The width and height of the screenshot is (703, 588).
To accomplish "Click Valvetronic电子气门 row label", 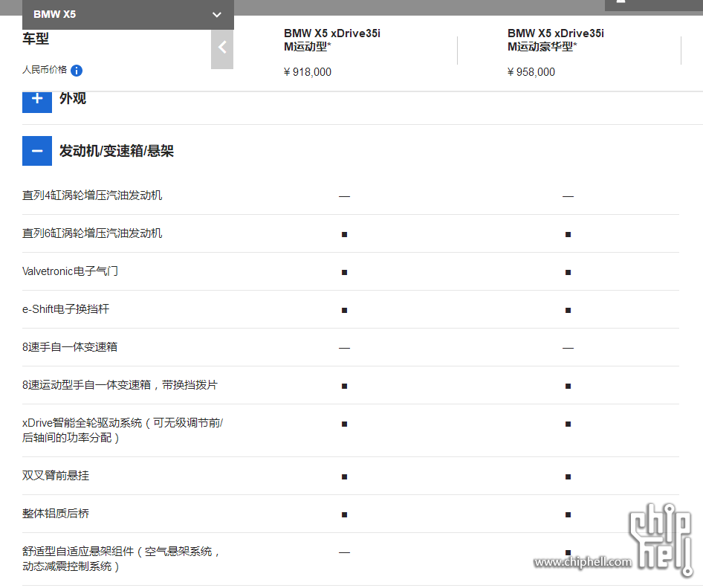I will 70,271.
